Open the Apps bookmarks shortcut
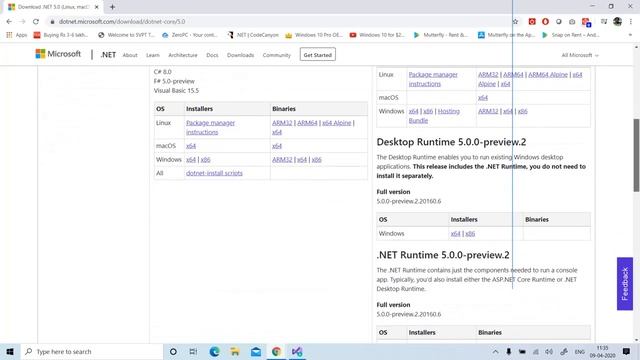The width and height of the screenshot is (640, 360). pos(17,35)
